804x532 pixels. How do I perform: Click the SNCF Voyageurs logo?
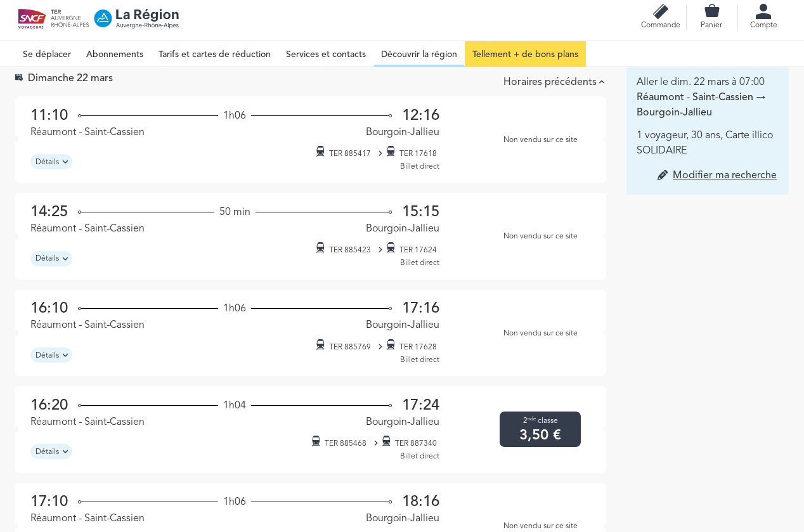click(32, 18)
